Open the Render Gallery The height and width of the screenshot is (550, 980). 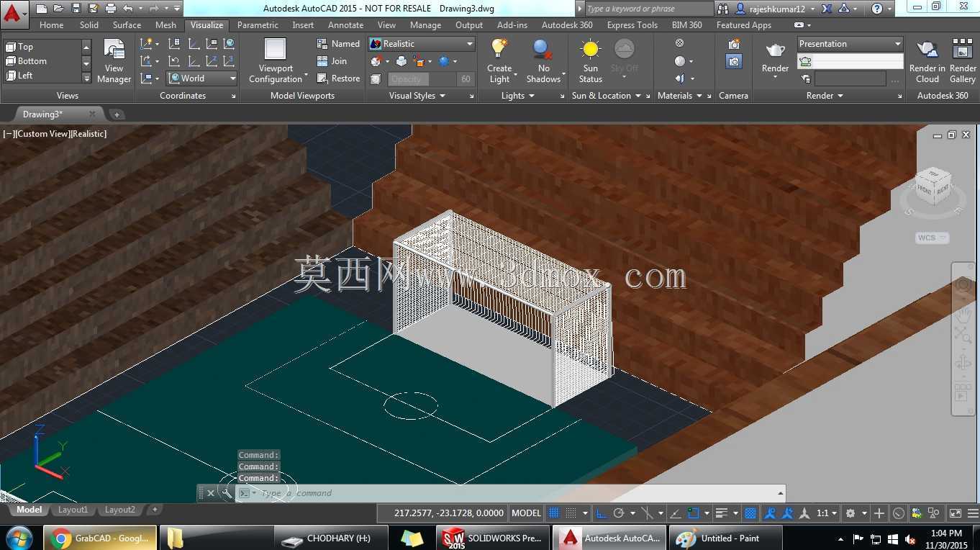click(963, 62)
